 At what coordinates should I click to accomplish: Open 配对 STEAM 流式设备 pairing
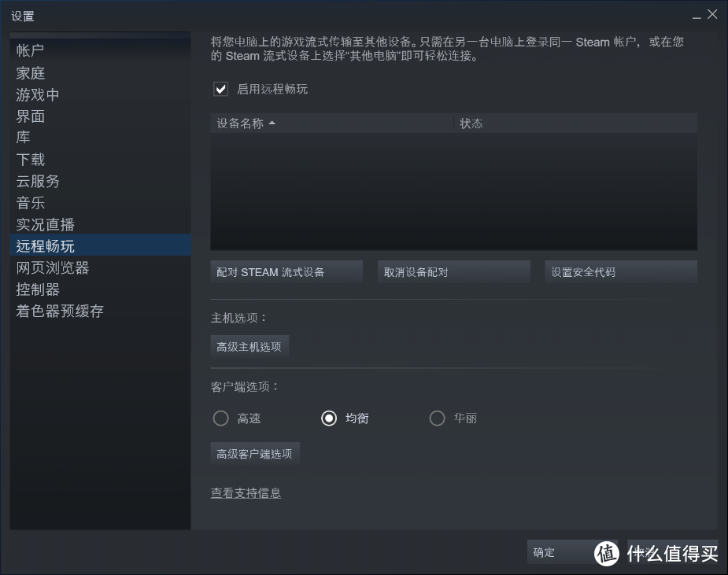coord(286,271)
